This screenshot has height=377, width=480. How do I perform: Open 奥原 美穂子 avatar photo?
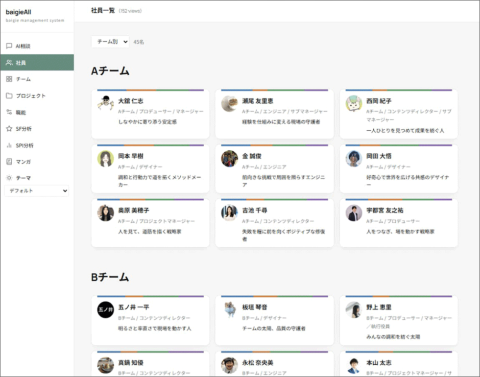[x=106, y=213]
